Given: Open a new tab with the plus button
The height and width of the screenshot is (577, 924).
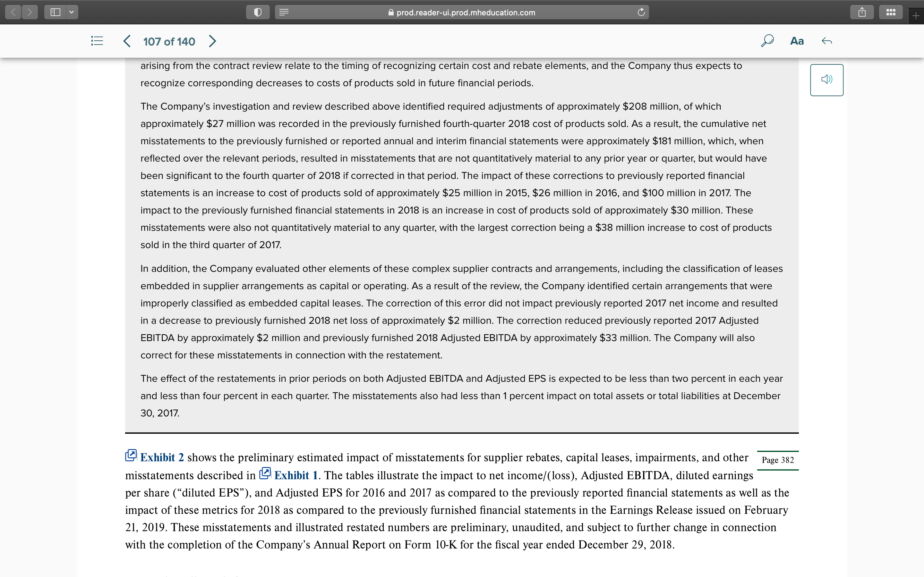Looking at the screenshot, I should coord(916,16).
